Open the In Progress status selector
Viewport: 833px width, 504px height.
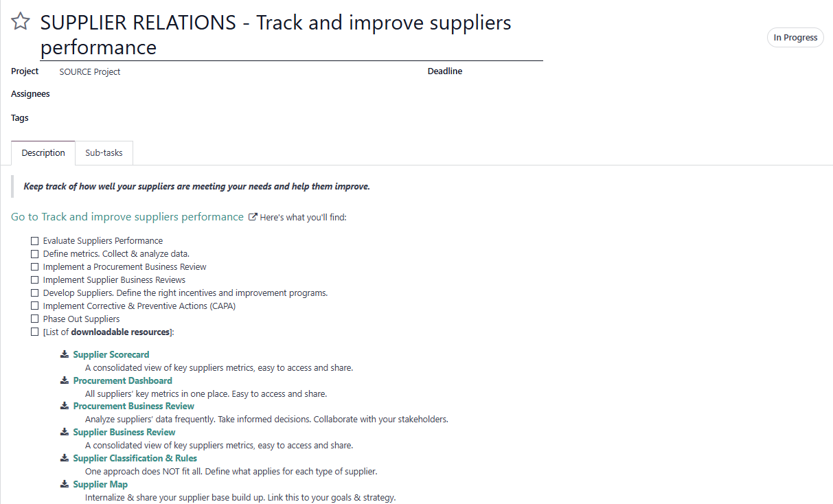click(795, 38)
